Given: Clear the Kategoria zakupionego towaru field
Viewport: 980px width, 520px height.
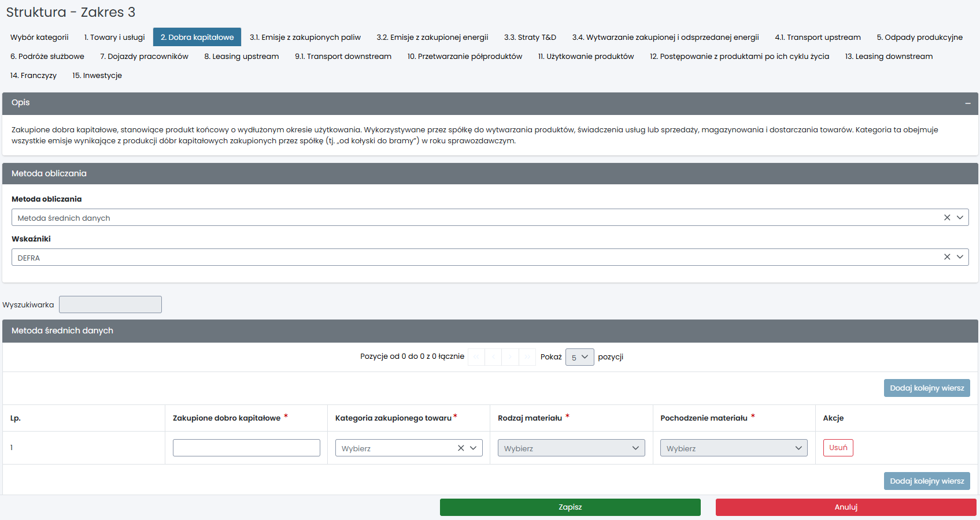Looking at the screenshot, I should coord(461,448).
